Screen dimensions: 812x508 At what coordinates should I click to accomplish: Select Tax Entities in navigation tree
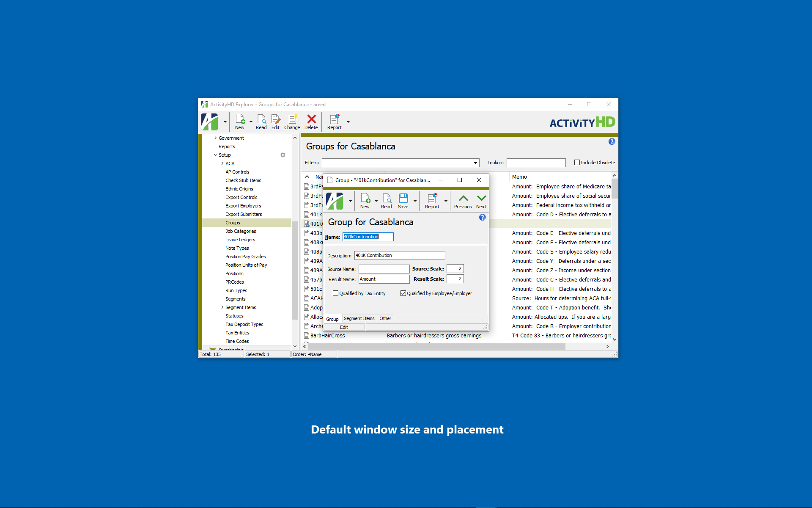click(237, 333)
